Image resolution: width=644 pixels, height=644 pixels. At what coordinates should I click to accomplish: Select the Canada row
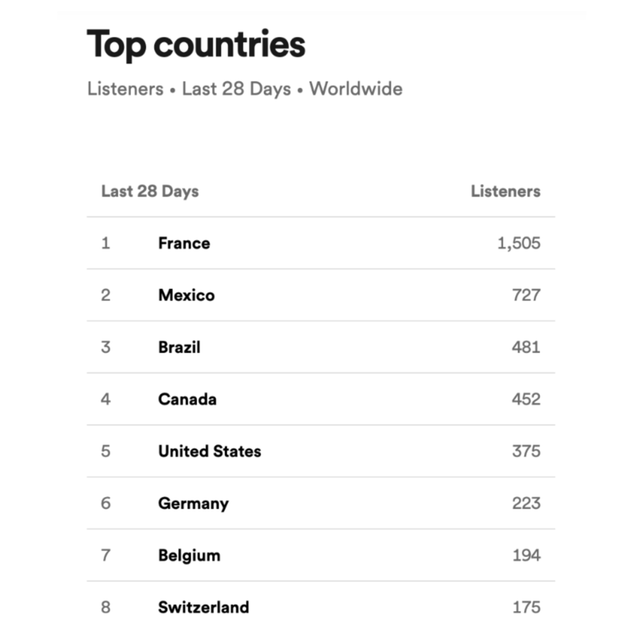point(321,399)
